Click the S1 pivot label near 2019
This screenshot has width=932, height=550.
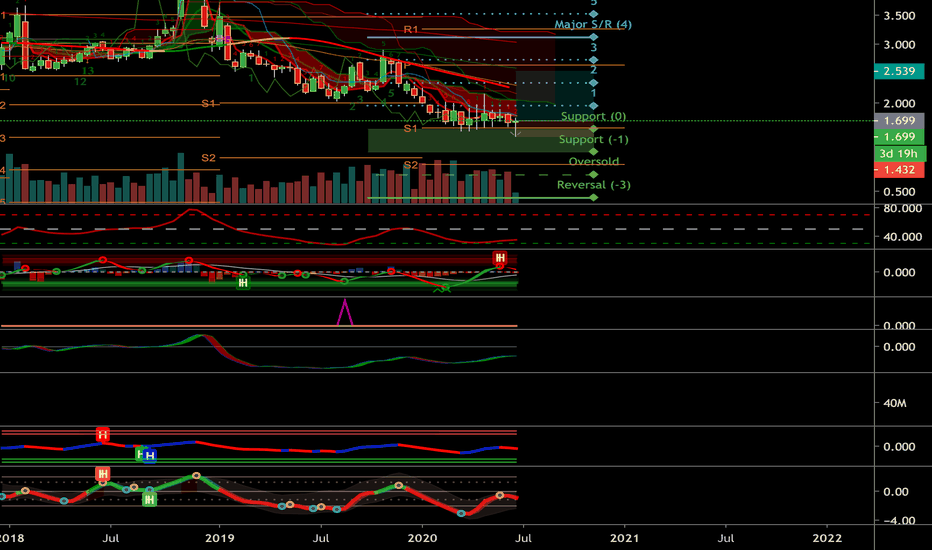(208, 103)
